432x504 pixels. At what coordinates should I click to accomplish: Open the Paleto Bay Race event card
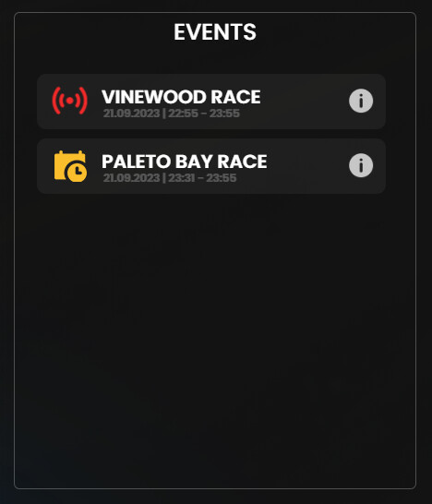211,166
